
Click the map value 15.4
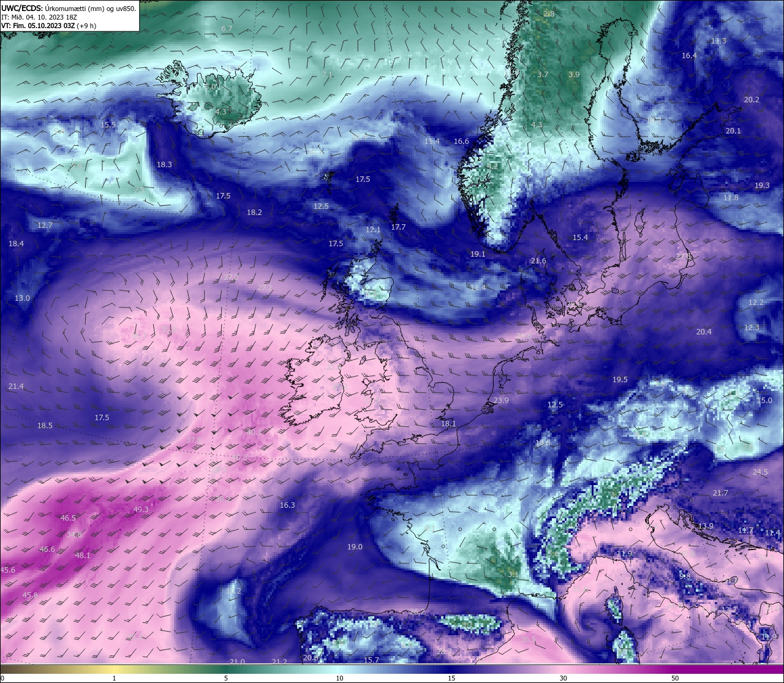580,238
